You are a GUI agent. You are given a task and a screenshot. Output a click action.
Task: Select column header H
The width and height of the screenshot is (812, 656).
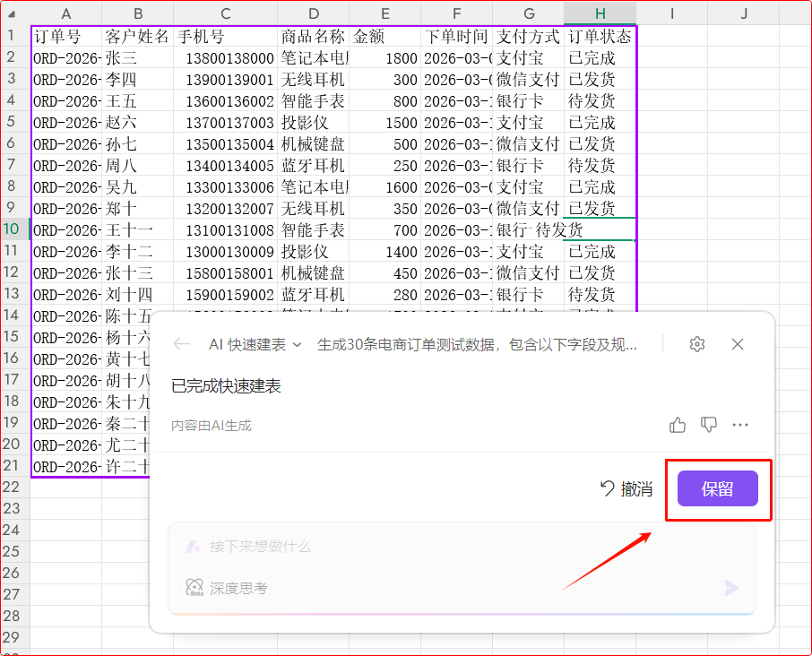tap(600, 13)
